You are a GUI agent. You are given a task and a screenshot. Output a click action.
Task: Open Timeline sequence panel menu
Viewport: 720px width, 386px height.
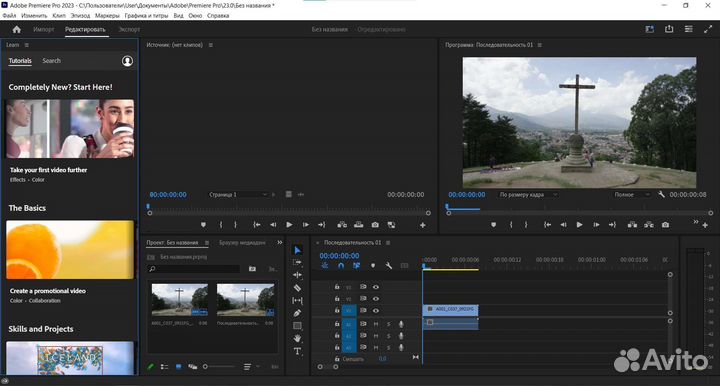click(388, 243)
